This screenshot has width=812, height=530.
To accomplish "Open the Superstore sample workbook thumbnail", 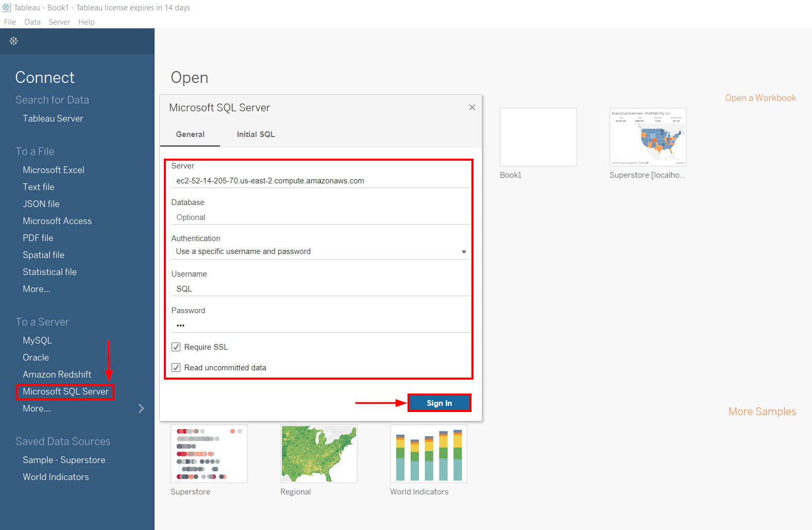I will coord(209,454).
